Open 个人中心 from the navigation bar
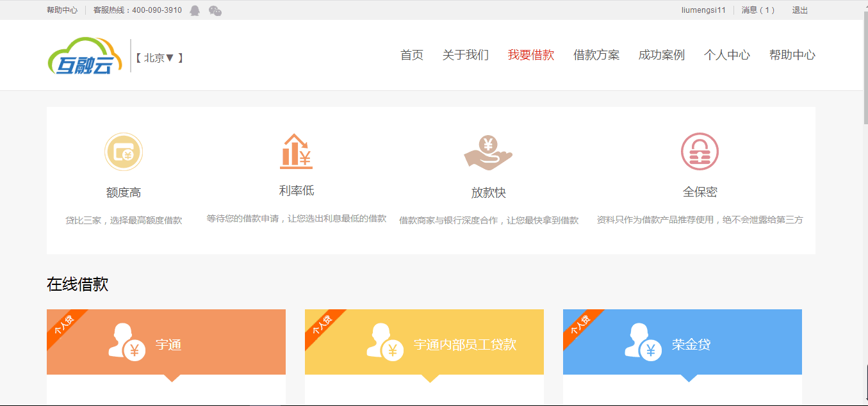This screenshot has height=406, width=868. click(x=727, y=55)
